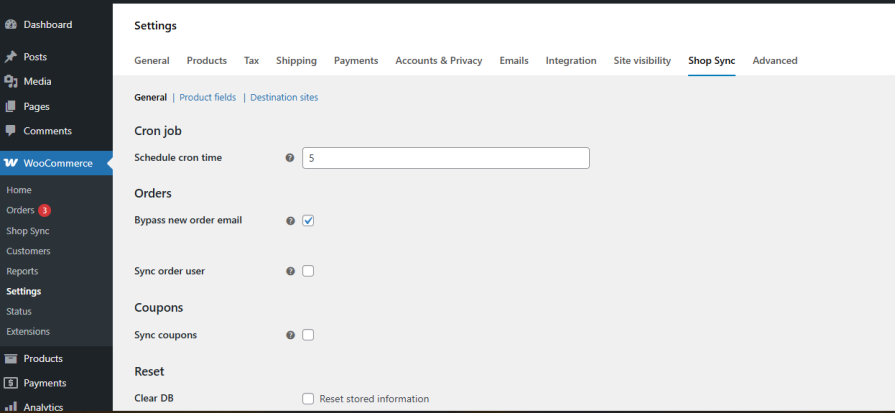Screen dimensions: 895x413
Task: Open the Product fields subsection link
Action: pos(207,97)
